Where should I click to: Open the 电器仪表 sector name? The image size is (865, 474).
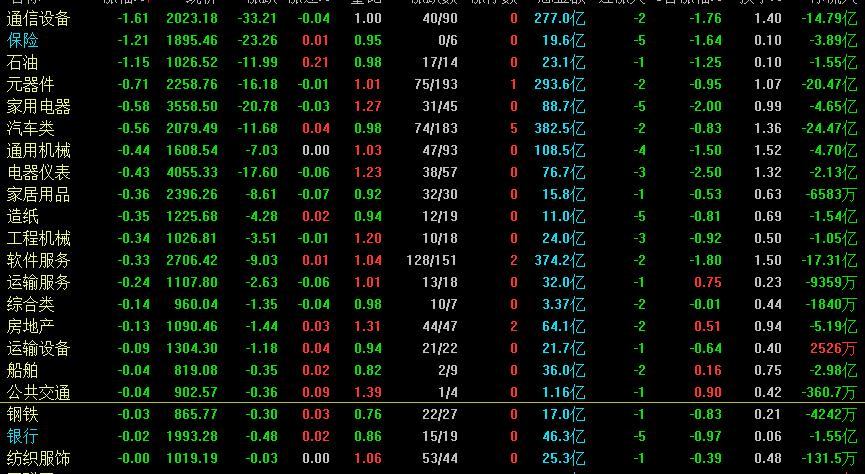pos(39,172)
